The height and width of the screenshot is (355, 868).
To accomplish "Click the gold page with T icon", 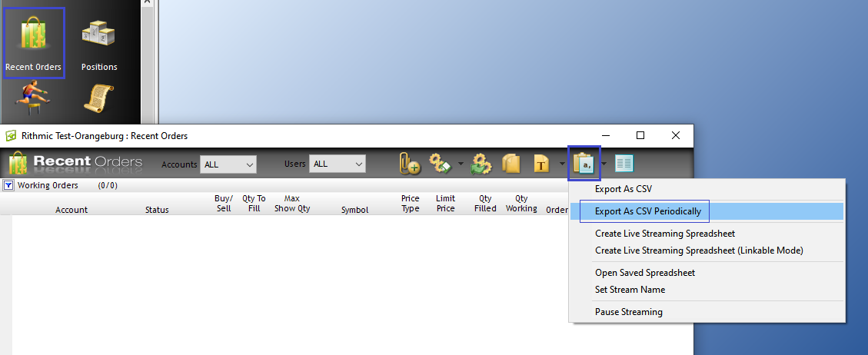I will tap(541, 164).
